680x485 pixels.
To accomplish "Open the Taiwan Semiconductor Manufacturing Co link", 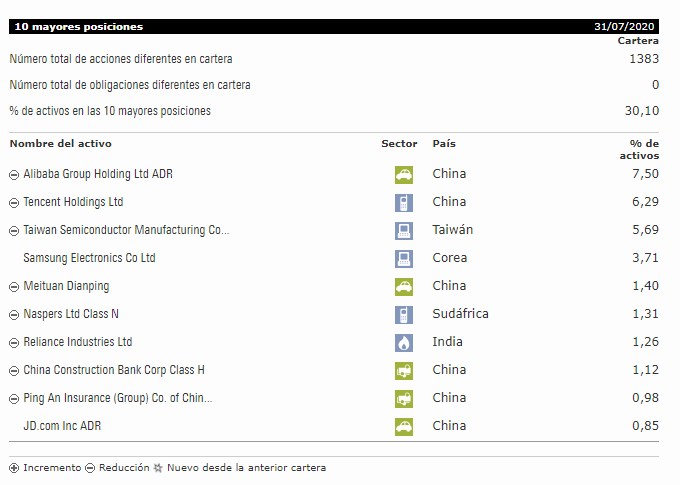I will click(x=126, y=230).
